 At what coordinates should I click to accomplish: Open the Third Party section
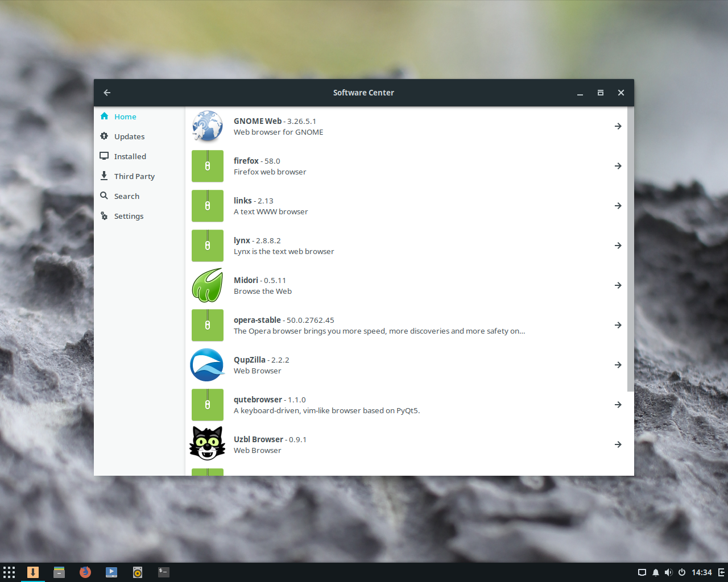139,176
